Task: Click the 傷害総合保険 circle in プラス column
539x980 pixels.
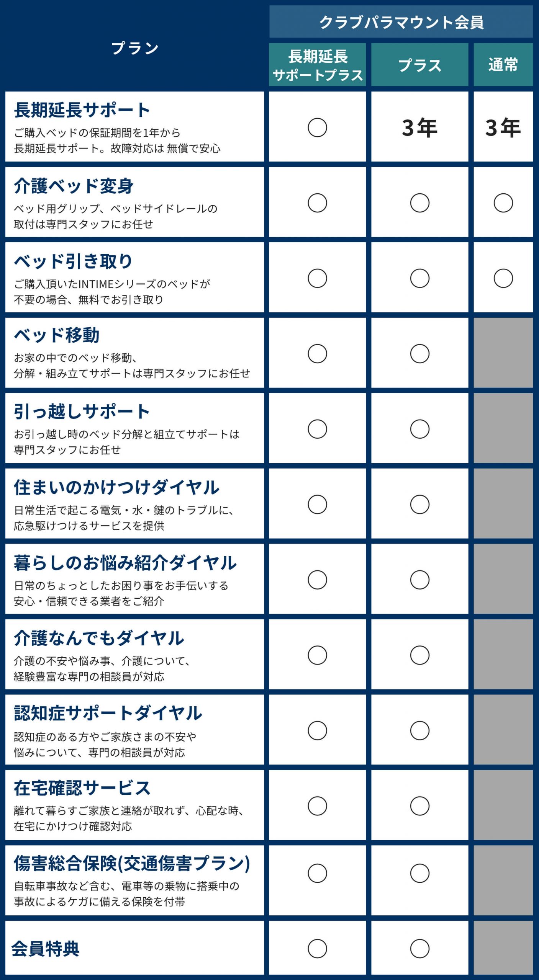Action: (419, 873)
